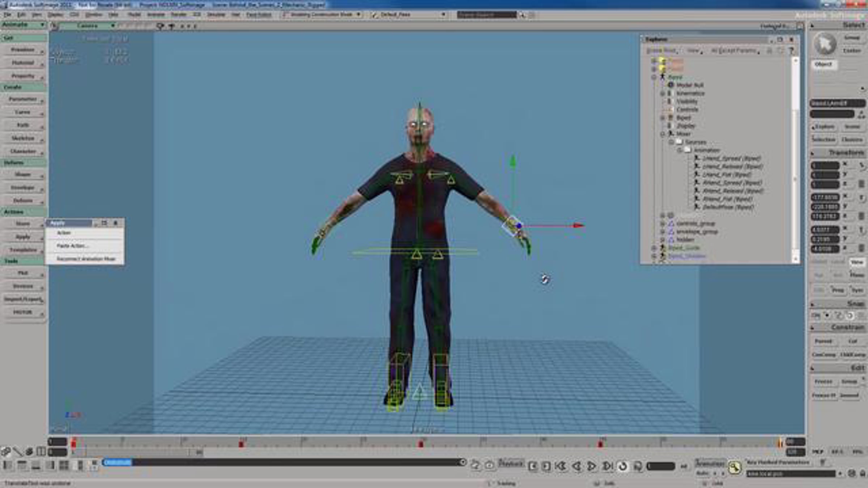The image size is (868, 488).
Task: Click the Play forward playback button
Action: (x=592, y=466)
